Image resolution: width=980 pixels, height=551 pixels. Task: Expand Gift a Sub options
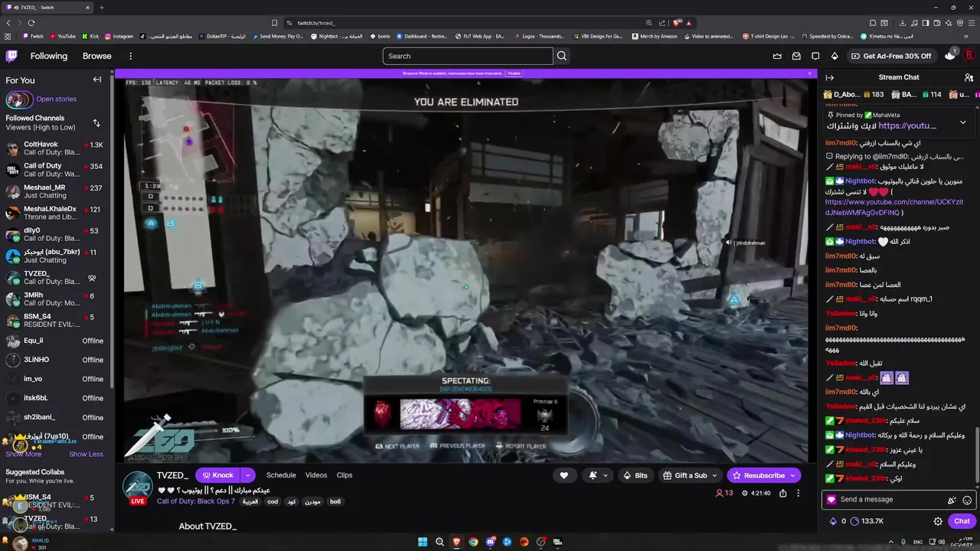pos(714,475)
